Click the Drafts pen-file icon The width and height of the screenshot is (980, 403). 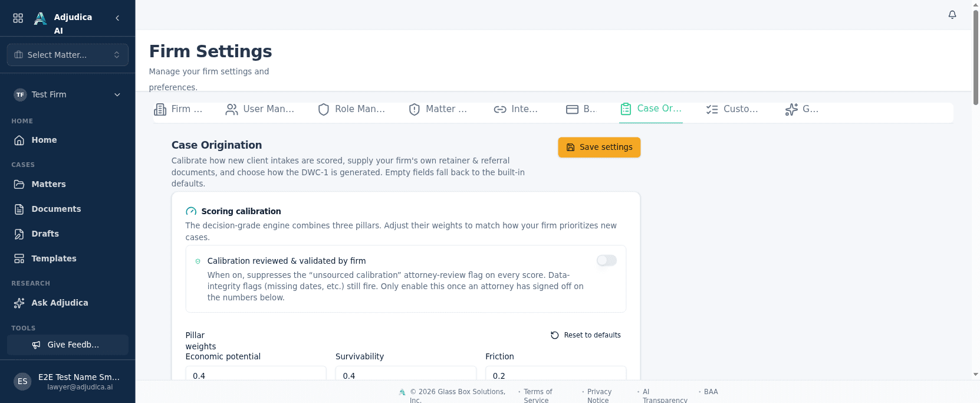19,234
